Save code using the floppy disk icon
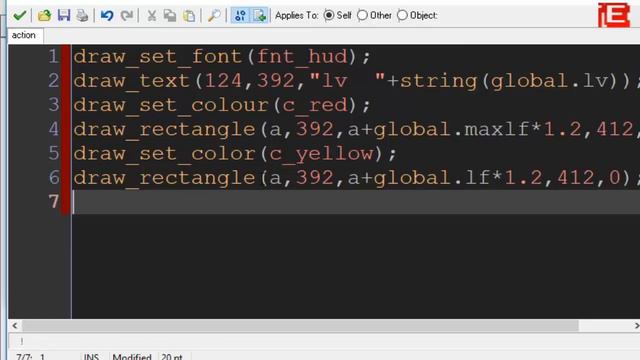The image size is (640, 360). point(64,16)
